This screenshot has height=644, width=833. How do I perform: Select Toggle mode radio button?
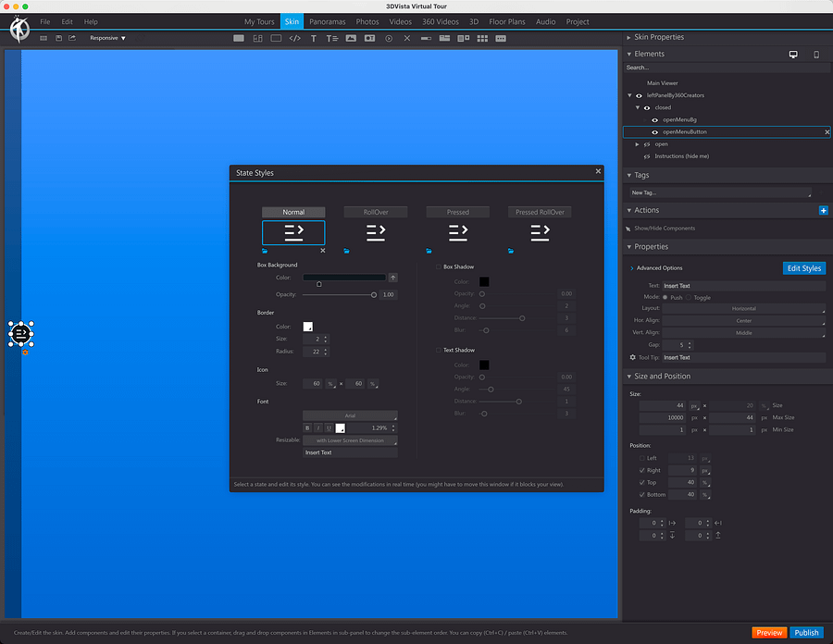pos(689,297)
